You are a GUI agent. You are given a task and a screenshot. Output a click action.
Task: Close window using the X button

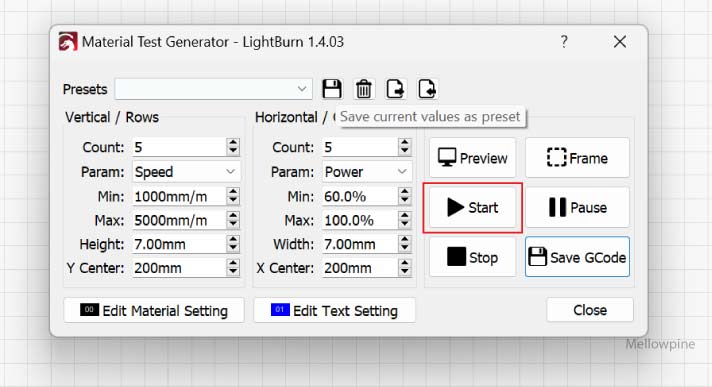[620, 42]
